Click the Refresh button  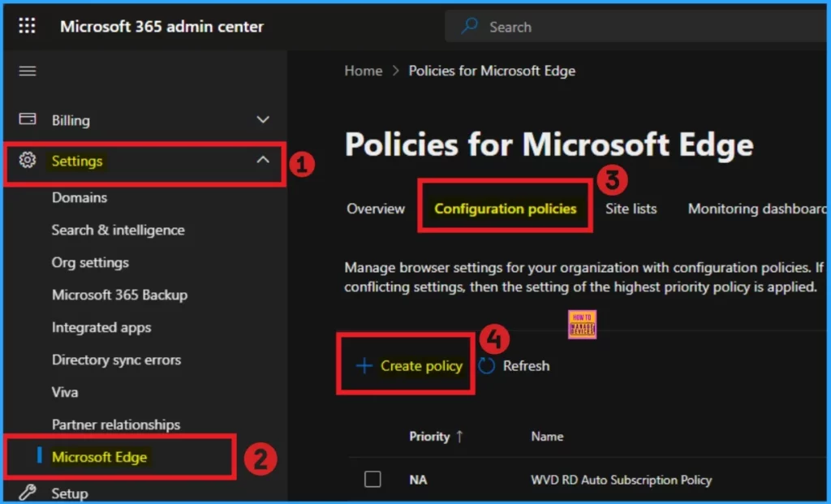click(514, 366)
